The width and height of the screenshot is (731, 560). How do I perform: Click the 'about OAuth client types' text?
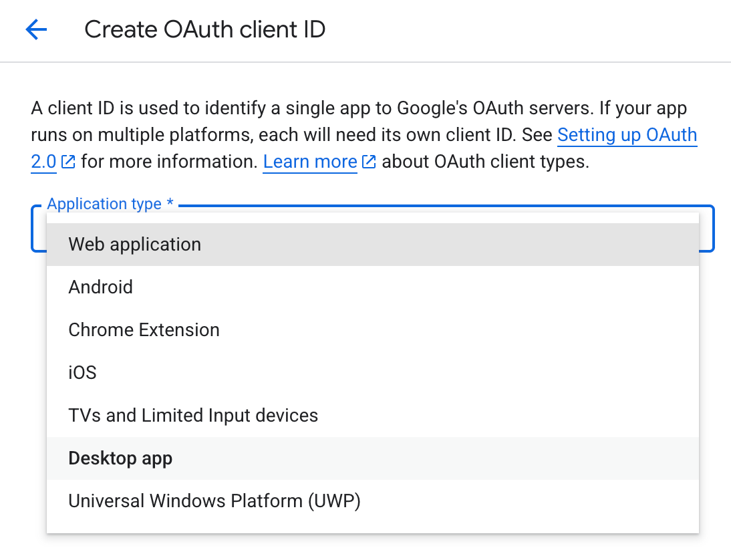486,162
